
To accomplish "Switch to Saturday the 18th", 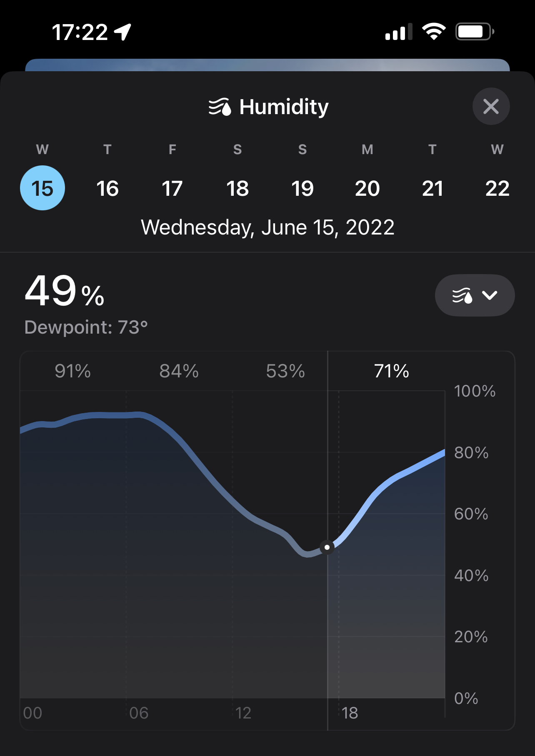I will [x=237, y=188].
